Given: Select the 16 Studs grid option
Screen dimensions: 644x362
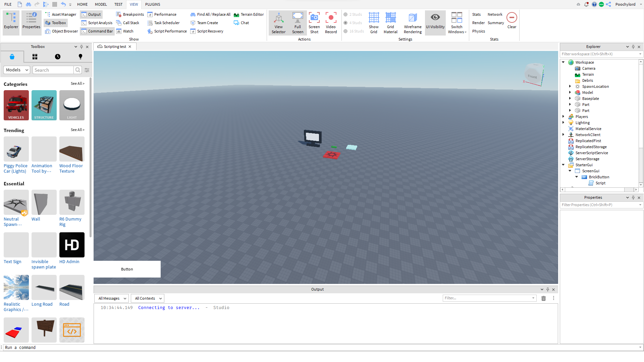Looking at the screenshot, I should point(354,31).
